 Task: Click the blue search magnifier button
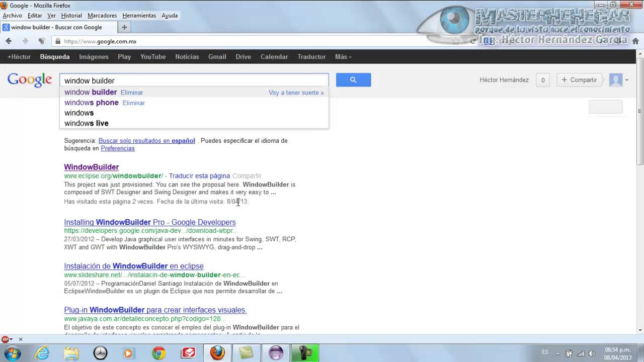[x=353, y=80]
